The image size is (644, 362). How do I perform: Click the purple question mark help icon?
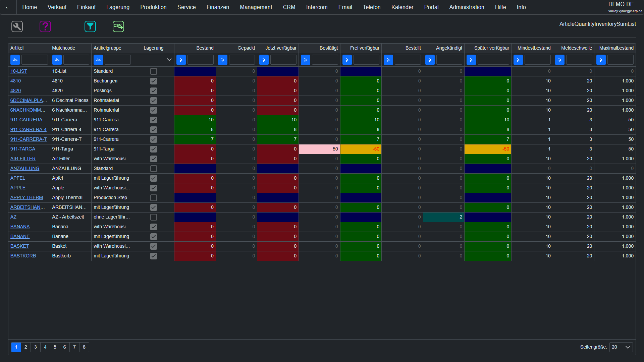click(45, 26)
